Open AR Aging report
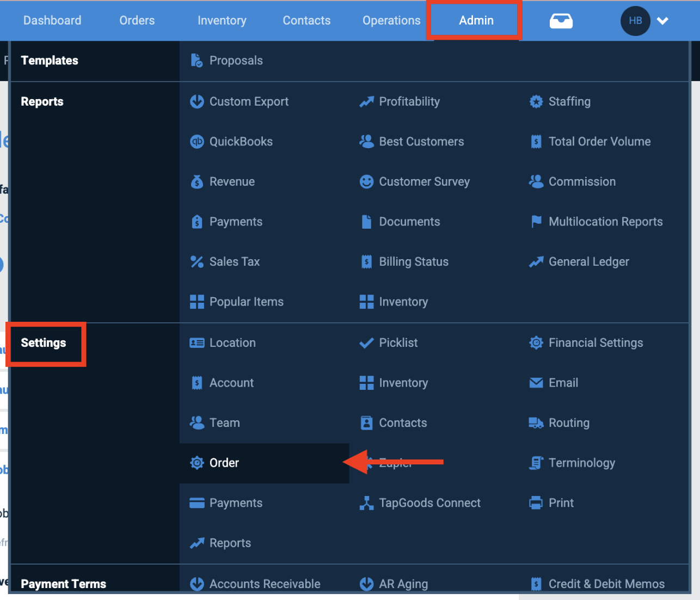 click(x=403, y=584)
